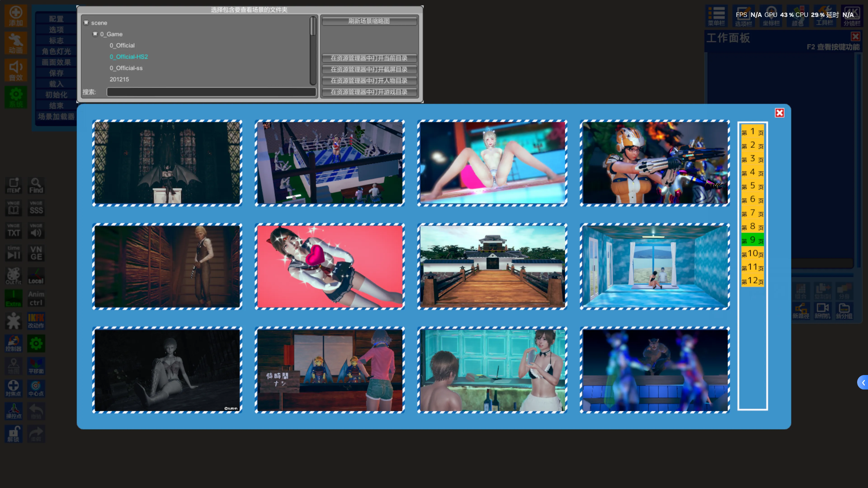The height and width of the screenshot is (488, 868).
Task: Open the VNGE book icon
Action: (14, 208)
